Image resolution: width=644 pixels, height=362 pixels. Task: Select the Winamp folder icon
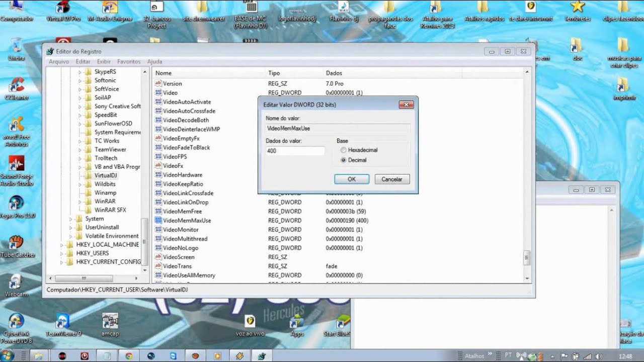click(x=88, y=193)
